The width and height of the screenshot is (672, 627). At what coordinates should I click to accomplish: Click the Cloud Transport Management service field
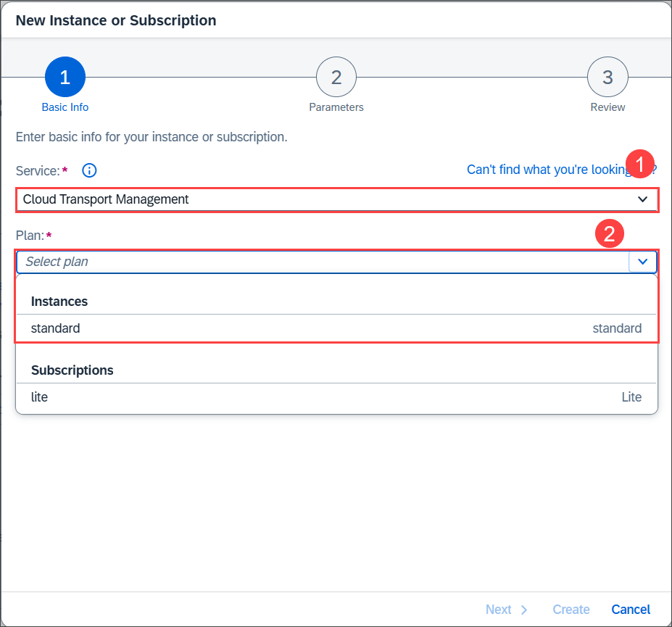[336, 199]
